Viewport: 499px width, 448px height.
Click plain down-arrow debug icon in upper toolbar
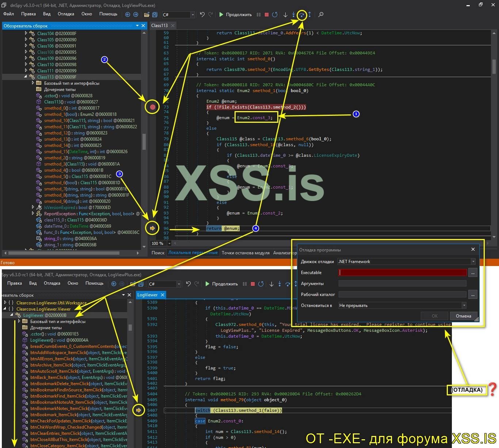pos(285,15)
